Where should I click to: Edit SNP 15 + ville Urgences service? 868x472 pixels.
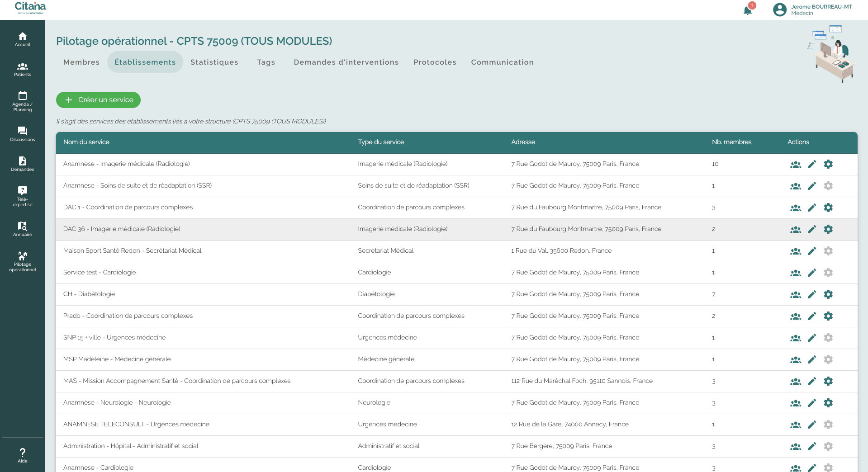pos(812,338)
